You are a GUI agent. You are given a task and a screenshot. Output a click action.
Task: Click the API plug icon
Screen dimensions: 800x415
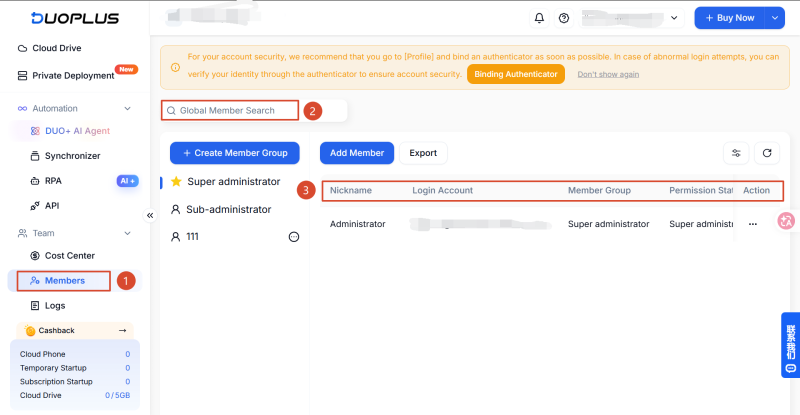click(35, 206)
